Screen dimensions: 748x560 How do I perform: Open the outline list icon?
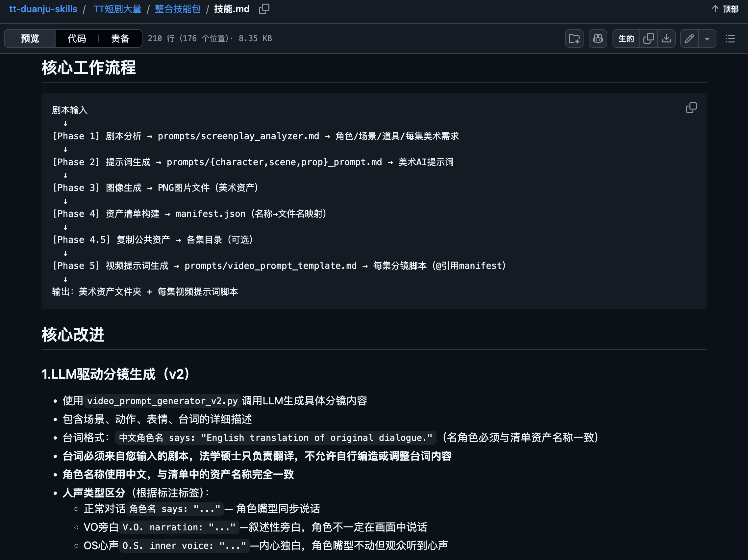pos(730,38)
